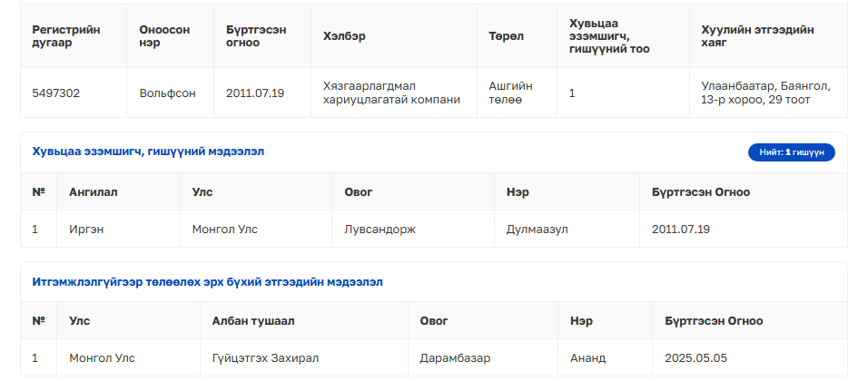868x381 pixels.
Task: Select the "Иргэн" category cell
Action: point(86,229)
